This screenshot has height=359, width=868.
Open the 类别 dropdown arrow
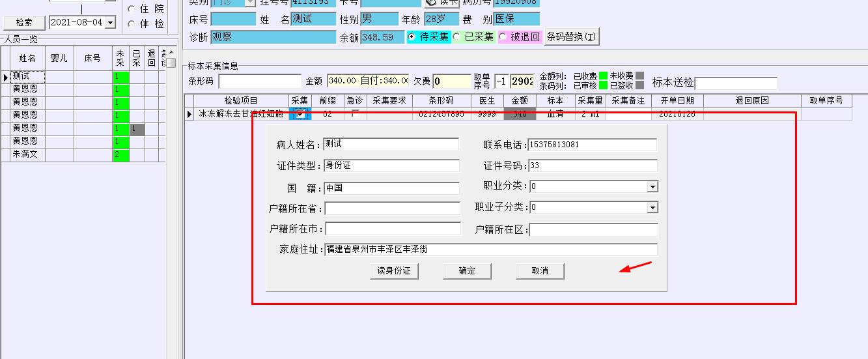pyautogui.click(x=250, y=3)
